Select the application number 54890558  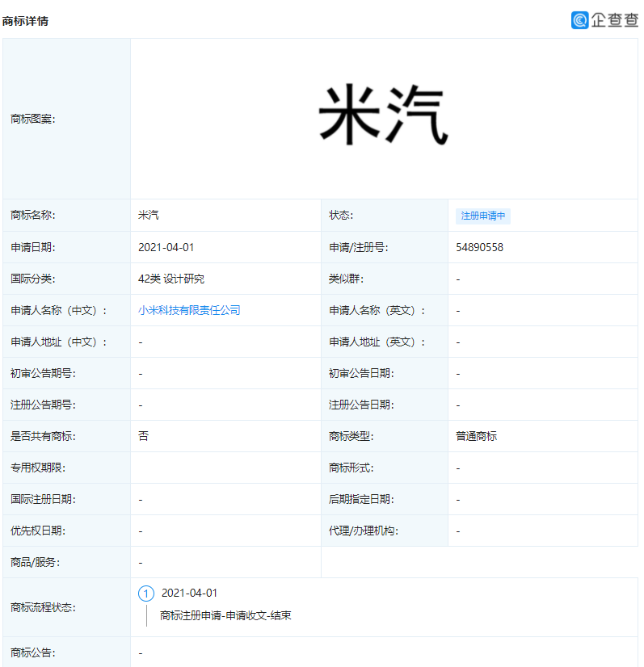479,247
